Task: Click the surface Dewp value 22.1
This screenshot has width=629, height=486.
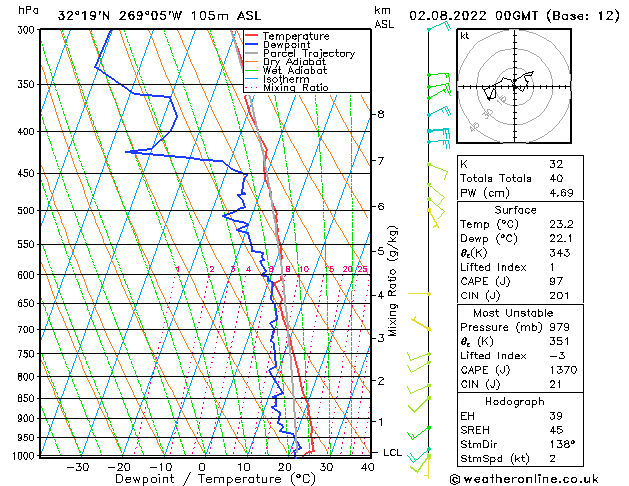Action: pyautogui.click(x=561, y=239)
